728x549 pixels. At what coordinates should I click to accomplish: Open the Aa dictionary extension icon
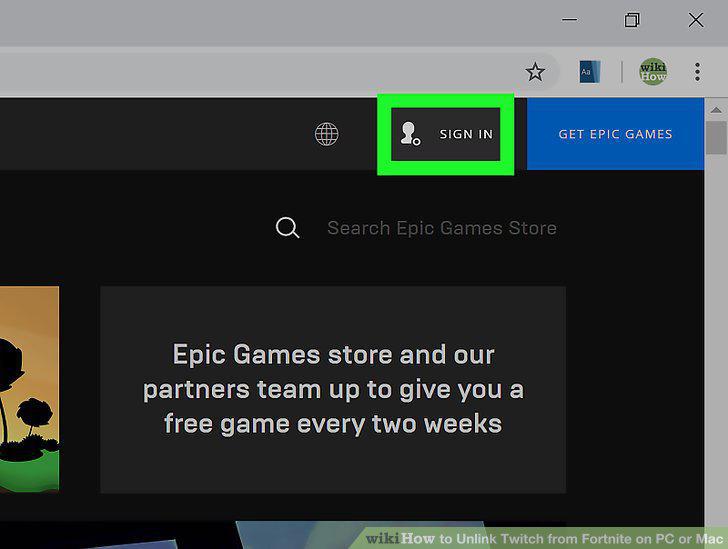[590, 72]
